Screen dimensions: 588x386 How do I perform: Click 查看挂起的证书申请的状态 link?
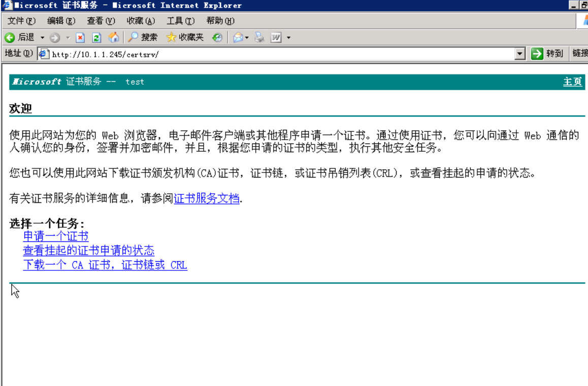click(x=89, y=251)
